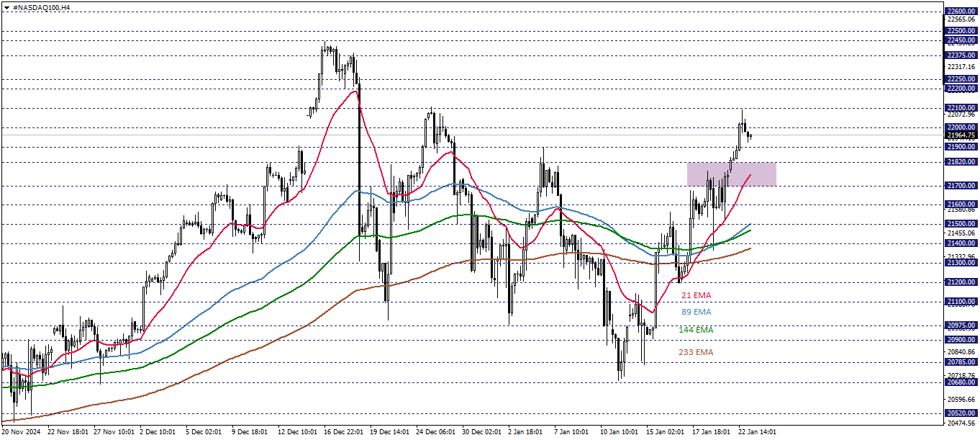Select the 22450.00 price level label

[x=961, y=40]
